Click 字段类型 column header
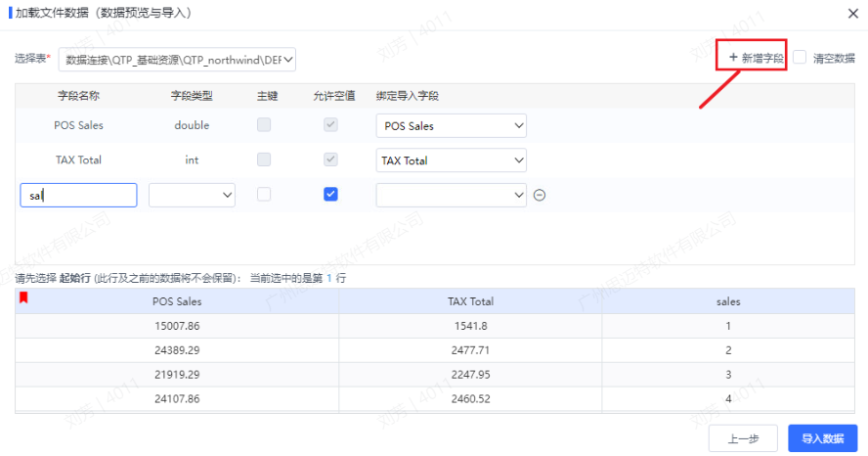This screenshot has width=868, height=456. click(192, 96)
